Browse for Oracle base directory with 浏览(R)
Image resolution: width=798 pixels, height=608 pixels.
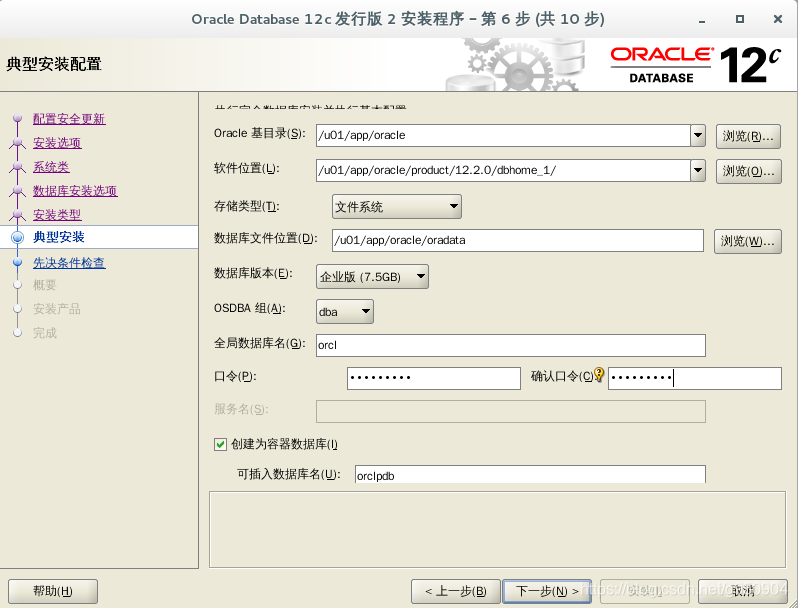click(748, 136)
